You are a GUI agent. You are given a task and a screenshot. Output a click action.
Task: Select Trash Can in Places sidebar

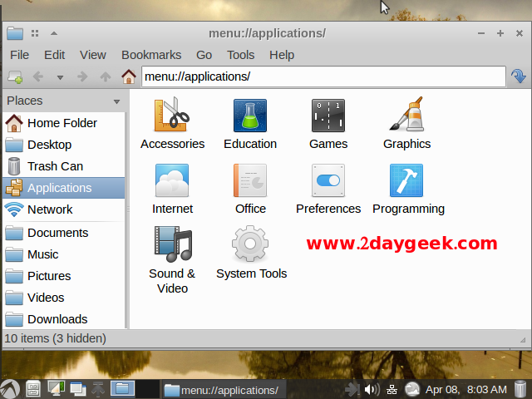[x=55, y=166]
